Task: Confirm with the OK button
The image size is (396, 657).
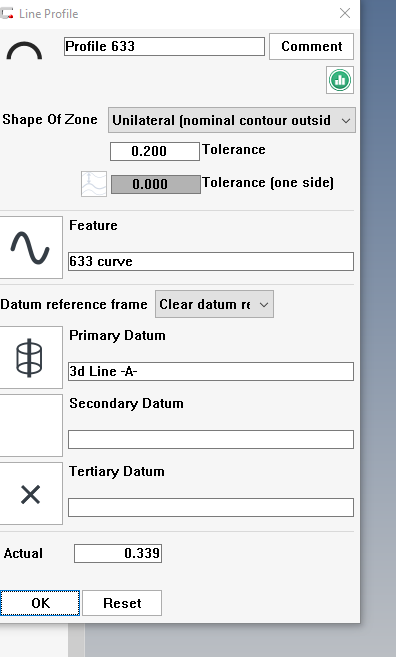Action: pos(40,603)
